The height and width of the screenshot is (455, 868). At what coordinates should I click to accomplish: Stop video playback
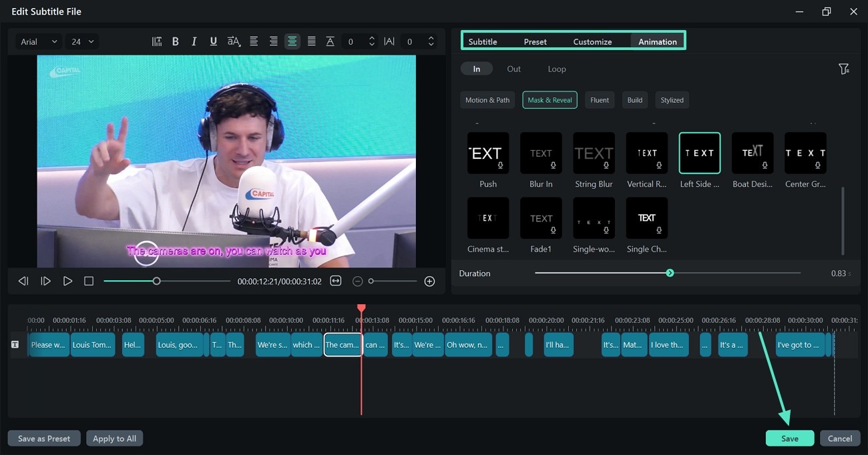[89, 281]
